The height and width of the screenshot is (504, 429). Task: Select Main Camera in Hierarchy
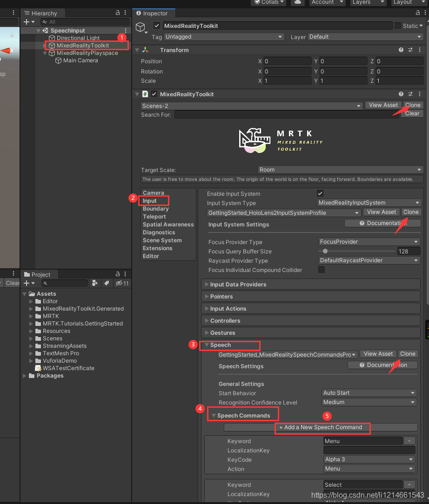click(80, 60)
